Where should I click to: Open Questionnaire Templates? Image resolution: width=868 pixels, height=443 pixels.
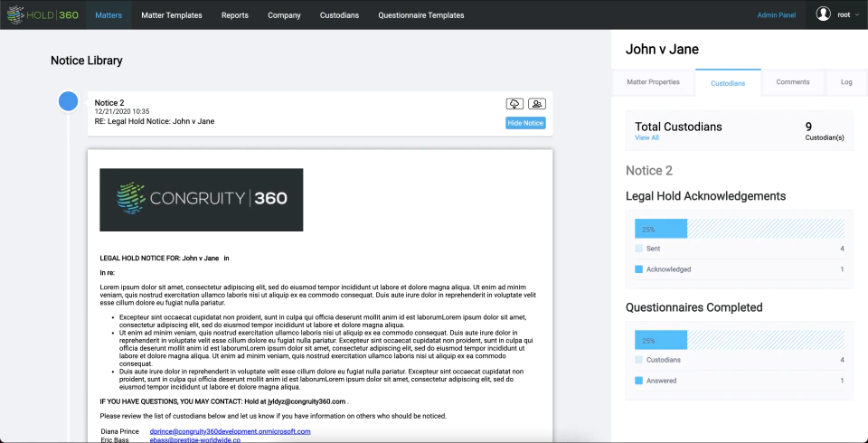[421, 15]
